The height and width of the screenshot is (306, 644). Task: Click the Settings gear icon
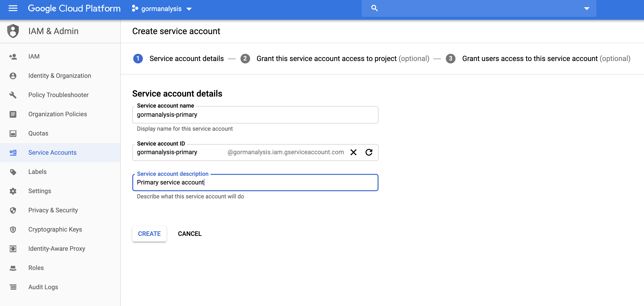13,191
